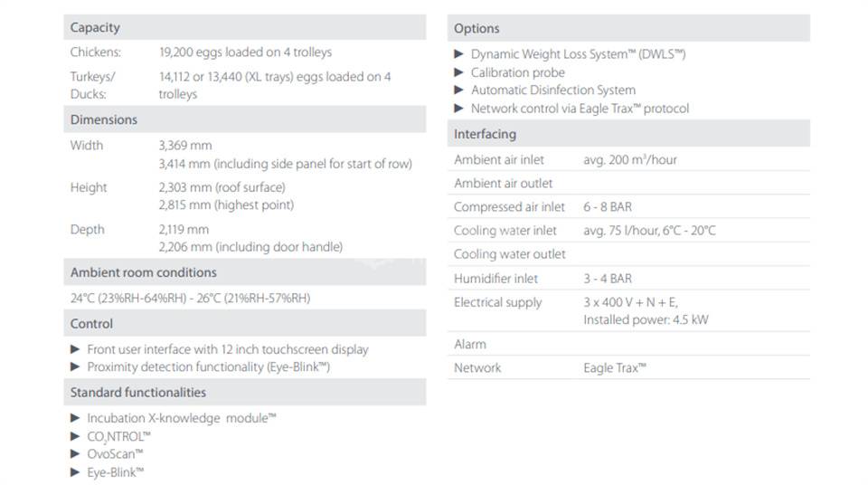
Task: Click arrow bullet beside Dynamic Weight Loss System
Action: (x=458, y=53)
